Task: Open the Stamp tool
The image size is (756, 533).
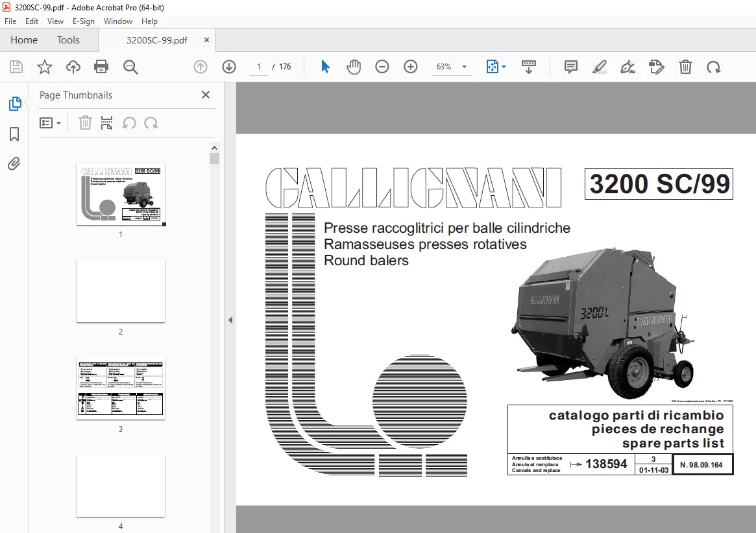Action: point(656,67)
